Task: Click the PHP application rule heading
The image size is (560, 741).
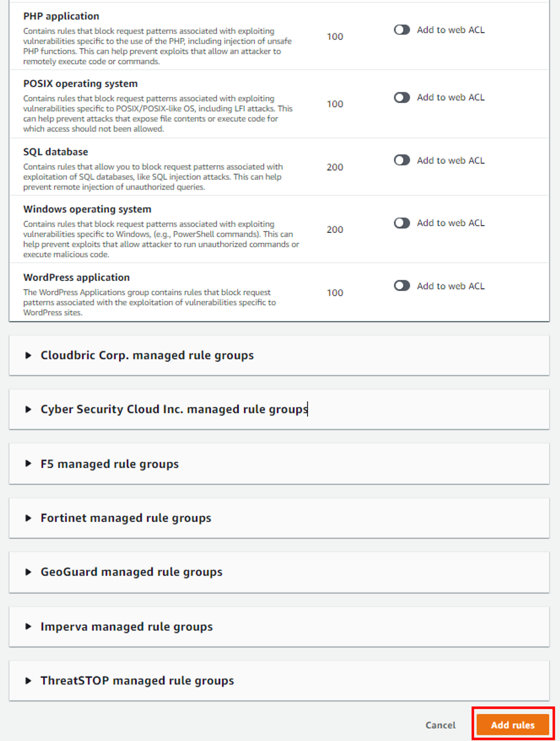Action: point(61,16)
